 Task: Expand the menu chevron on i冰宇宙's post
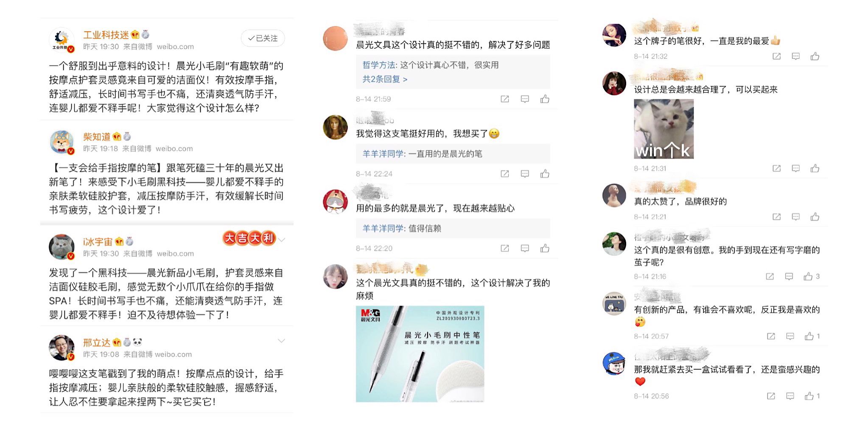(x=281, y=240)
